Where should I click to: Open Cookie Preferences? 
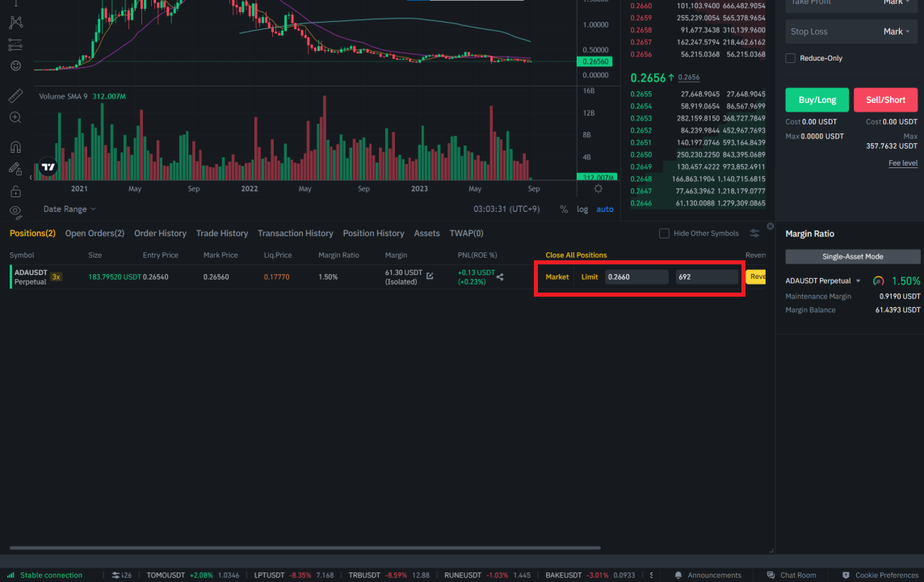coord(880,575)
